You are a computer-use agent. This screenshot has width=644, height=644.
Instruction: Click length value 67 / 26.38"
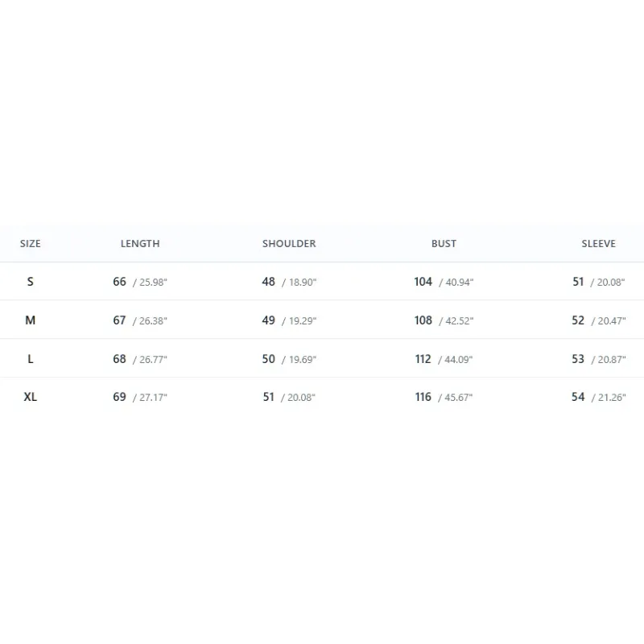point(140,320)
